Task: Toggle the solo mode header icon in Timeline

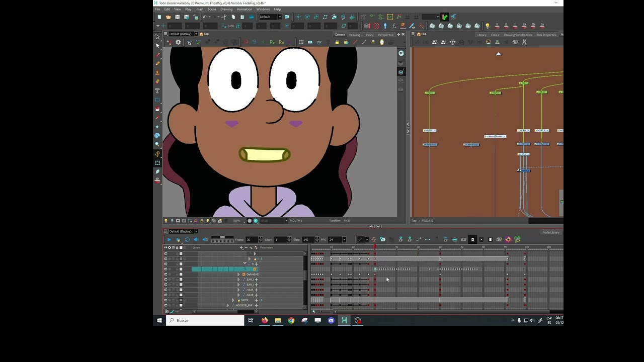Action: pos(169,247)
